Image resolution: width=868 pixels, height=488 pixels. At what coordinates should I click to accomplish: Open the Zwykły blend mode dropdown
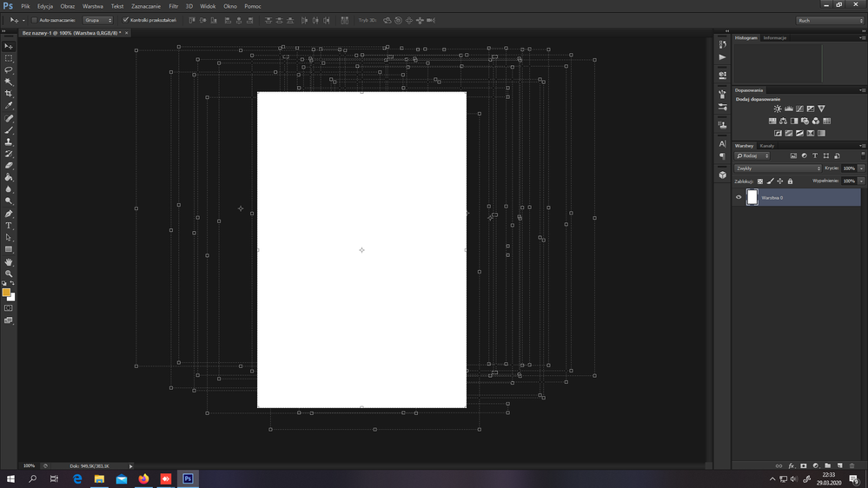(778, 168)
